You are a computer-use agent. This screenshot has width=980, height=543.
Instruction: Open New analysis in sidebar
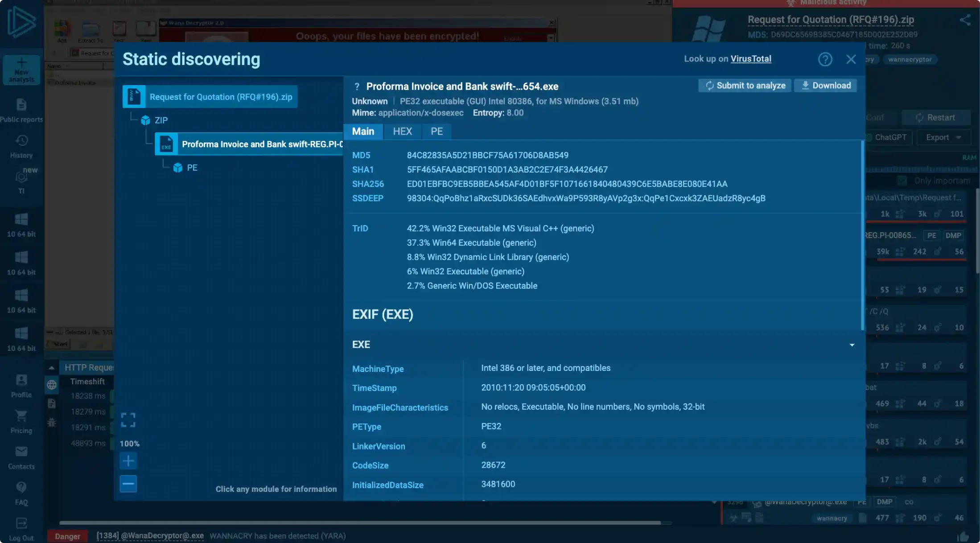pyautogui.click(x=21, y=70)
